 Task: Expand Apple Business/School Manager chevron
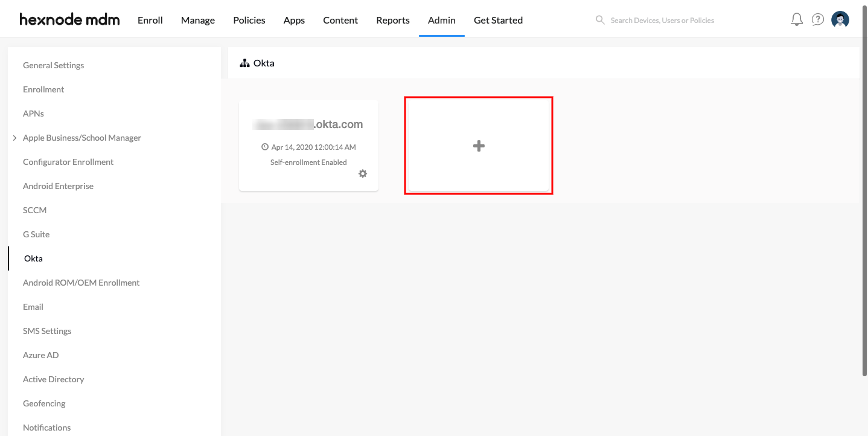point(14,138)
